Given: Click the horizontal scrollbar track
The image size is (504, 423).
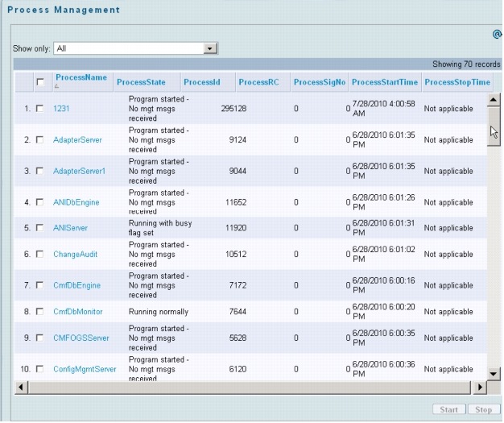Looking at the screenshot, I should click(x=249, y=388).
